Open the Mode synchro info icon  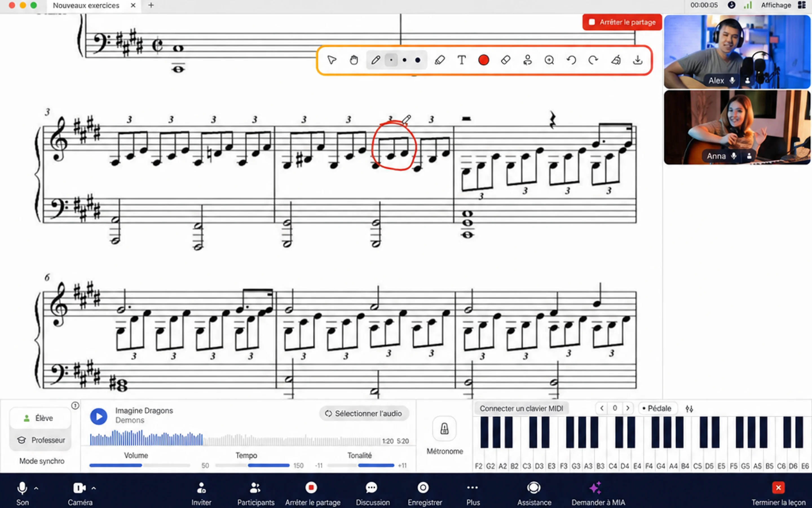click(75, 406)
